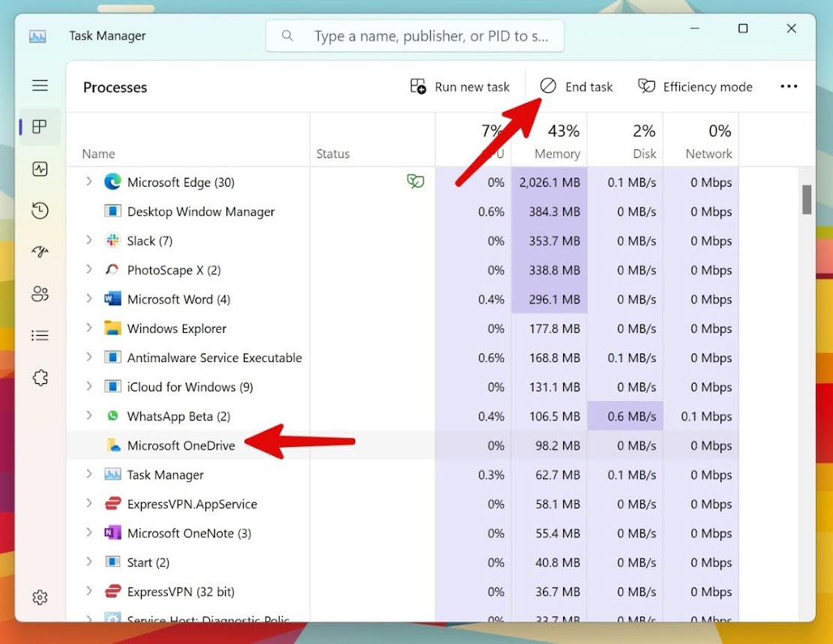Image resolution: width=833 pixels, height=644 pixels.
Task: Select the Desktop Window Manager row
Action: tap(402, 211)
